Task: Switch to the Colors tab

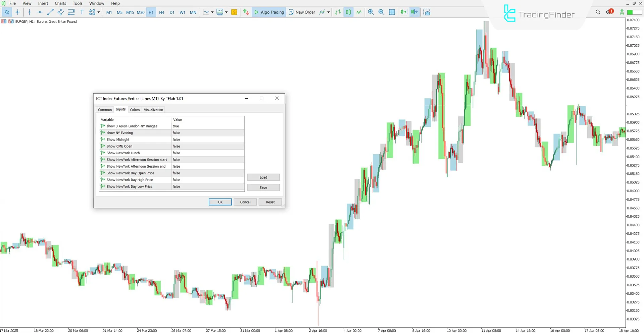Action: point(135,110)
